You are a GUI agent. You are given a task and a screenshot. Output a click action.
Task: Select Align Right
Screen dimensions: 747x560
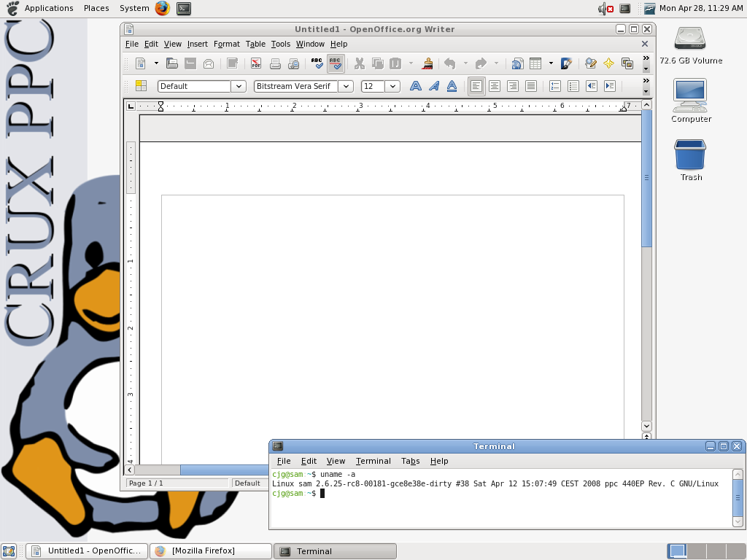(x=513, y=86)
